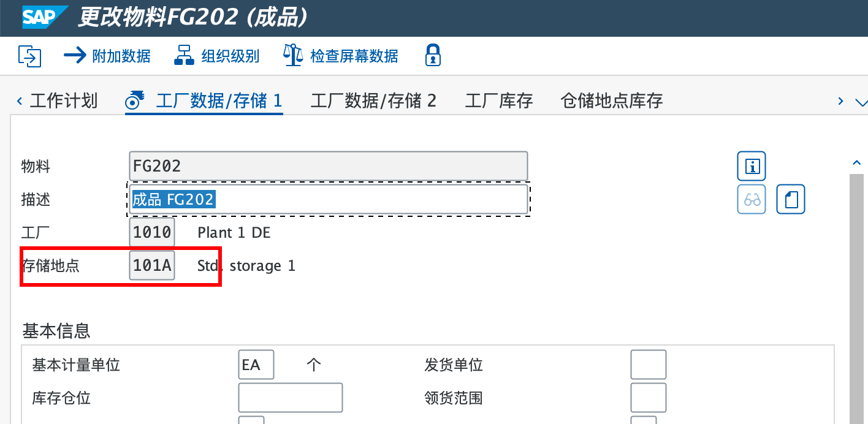Click the information icon beside material field
Image resolution: width=868 pixels, height=424 pixels.
(751, 166)
